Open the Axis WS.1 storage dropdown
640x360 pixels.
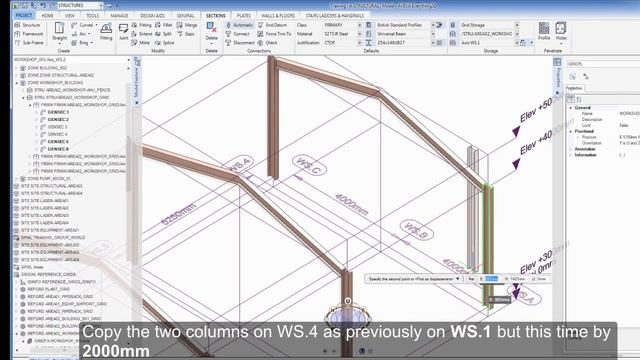pyautogui.click(x=517, y=42)
